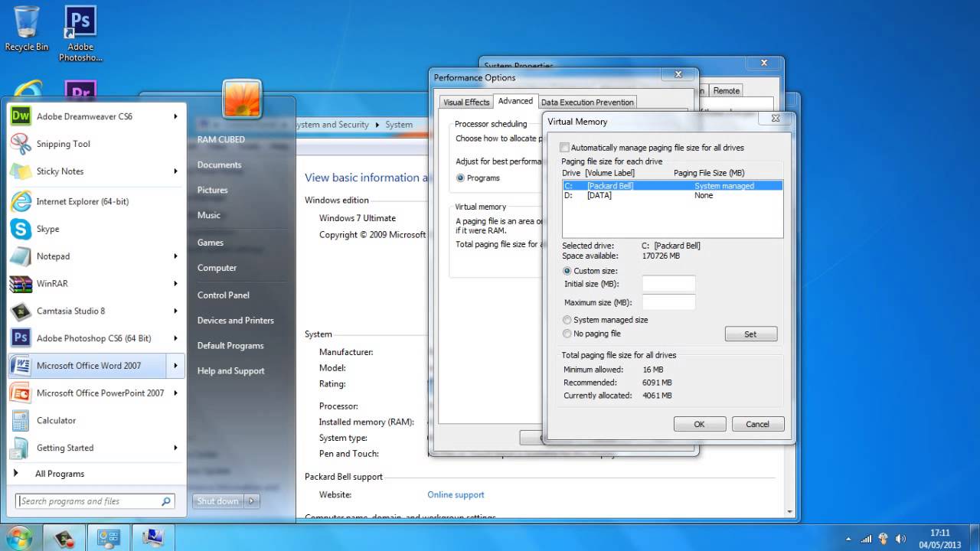Expand Adobe Dreamweaver CS6 jump list arrow

tap(175, 116)
